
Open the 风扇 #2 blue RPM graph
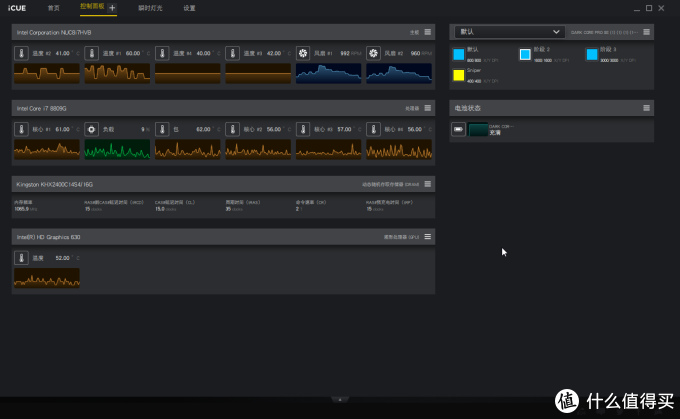point(399,73)
